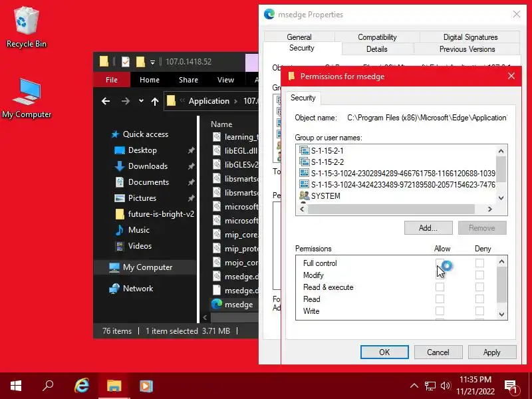Click the Downloads folder icon in sidebar
532x399 pixels.
coord(120,166)
